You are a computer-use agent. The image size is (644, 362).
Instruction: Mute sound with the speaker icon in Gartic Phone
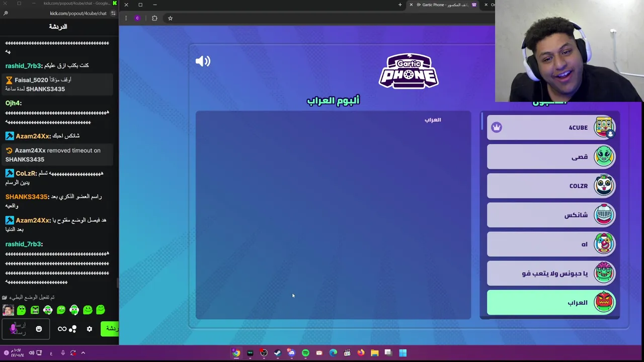203,61
